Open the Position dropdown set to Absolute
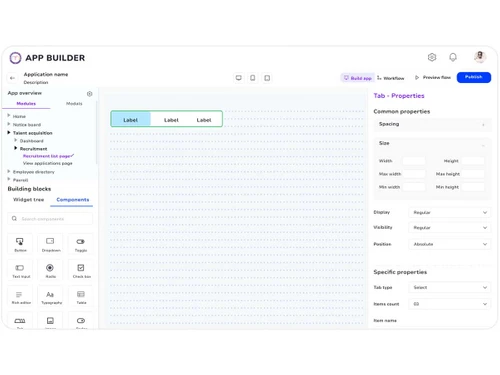Screen dimensions: 500x375 tap(449, 244)
